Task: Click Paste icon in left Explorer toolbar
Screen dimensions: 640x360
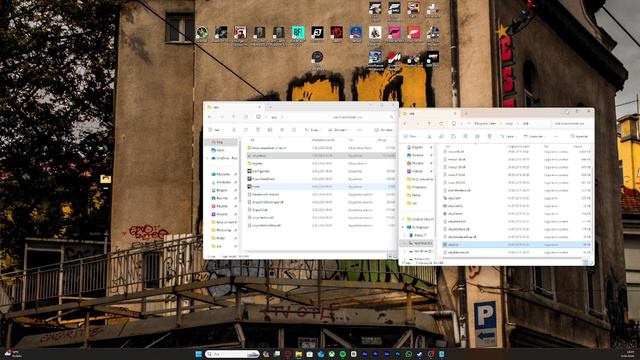Action: point(258,130)
